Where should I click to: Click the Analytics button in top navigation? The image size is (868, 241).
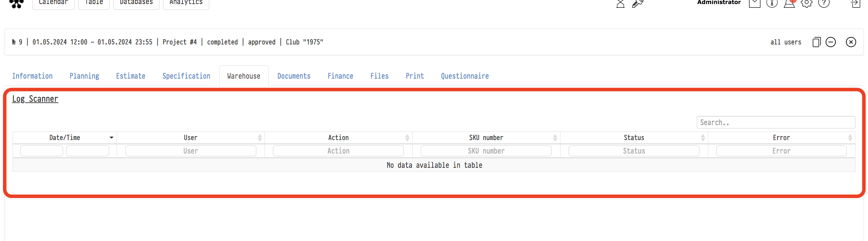[x=186, y=3]
